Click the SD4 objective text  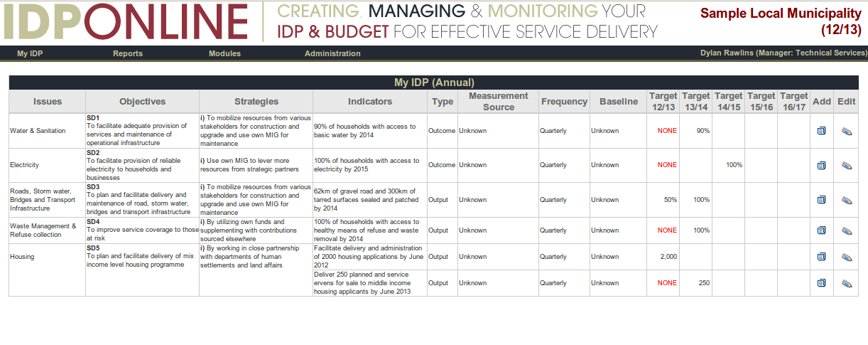click(142, 230)
